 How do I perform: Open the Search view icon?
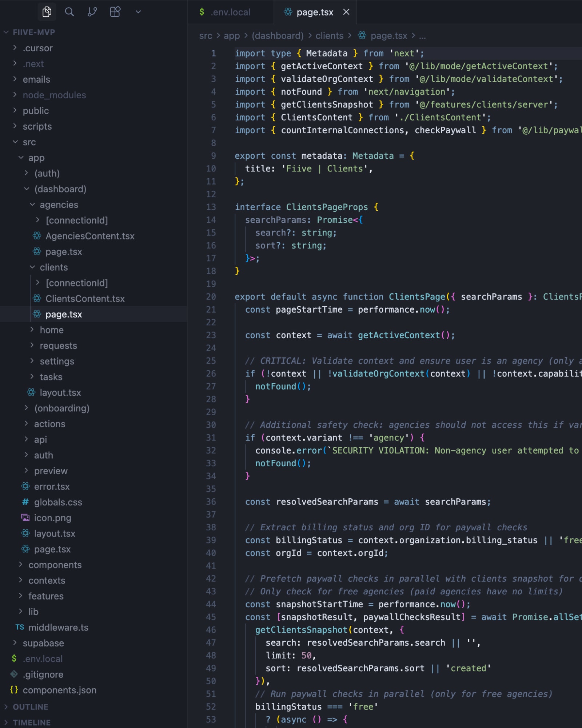pyautogui.click(x=69, y=12)
